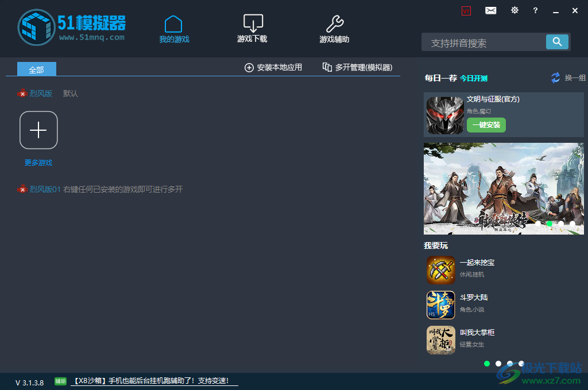Image resolution: width=588 pixels, height=390 pixels.
Task: Close the 51模拟器 window
Action: [575, 10]
